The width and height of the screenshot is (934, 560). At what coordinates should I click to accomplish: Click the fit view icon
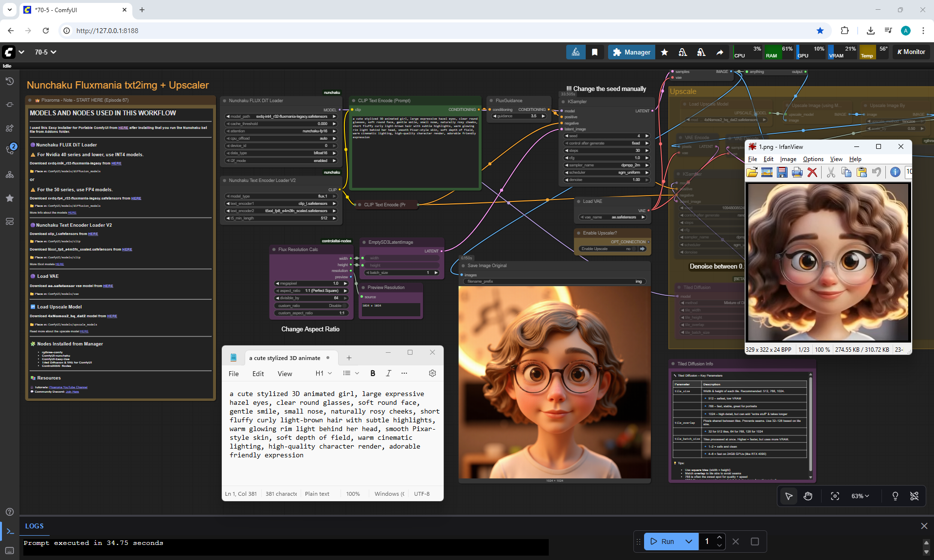point(835,496)
